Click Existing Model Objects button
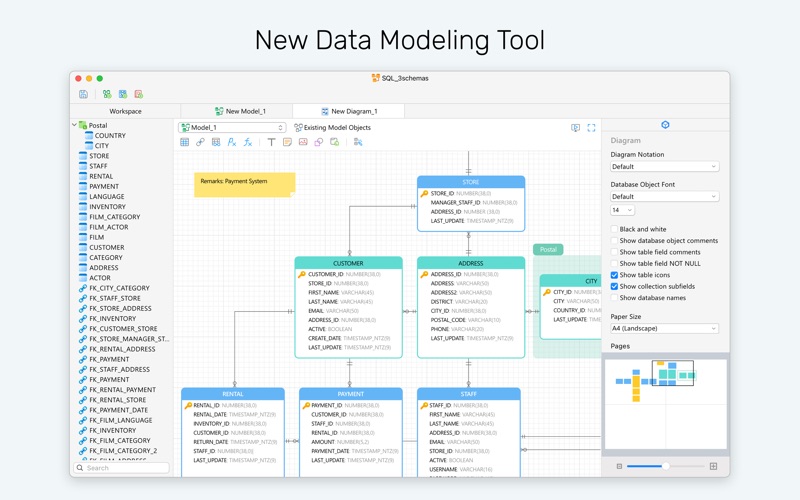 [333, 128]
